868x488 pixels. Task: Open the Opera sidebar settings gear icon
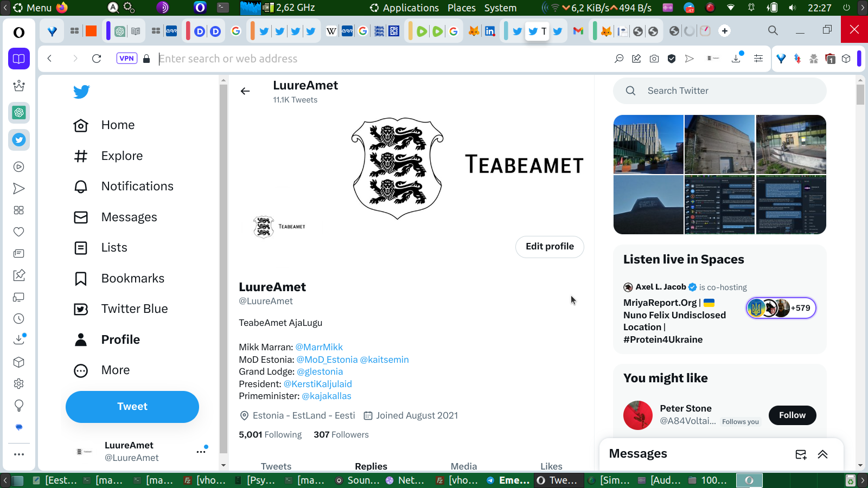19,384
